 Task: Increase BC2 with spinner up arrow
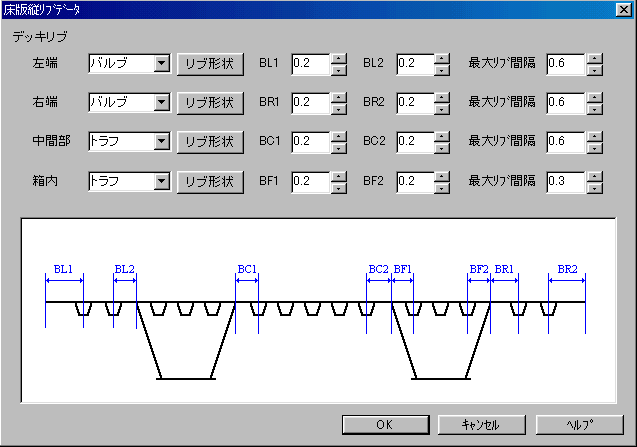pyautogui.click(x=442, y=137)
